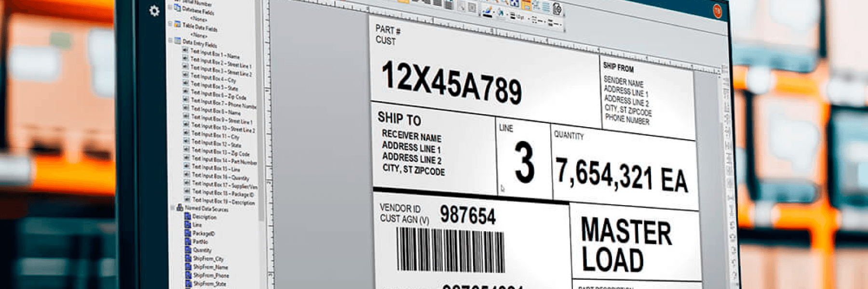
Task: Click the 'PART #' field label
Action: coord(388,29)
